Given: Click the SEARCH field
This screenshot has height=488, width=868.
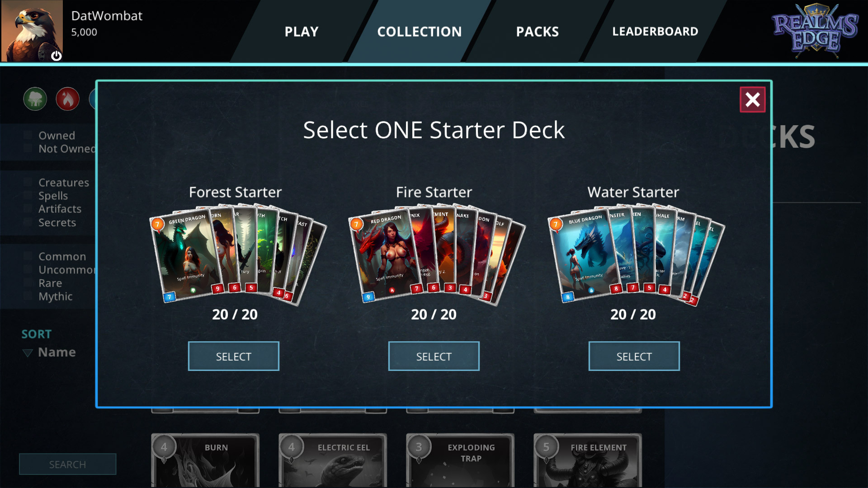Looking at the screenshot, I should click(x=67, y=465).
